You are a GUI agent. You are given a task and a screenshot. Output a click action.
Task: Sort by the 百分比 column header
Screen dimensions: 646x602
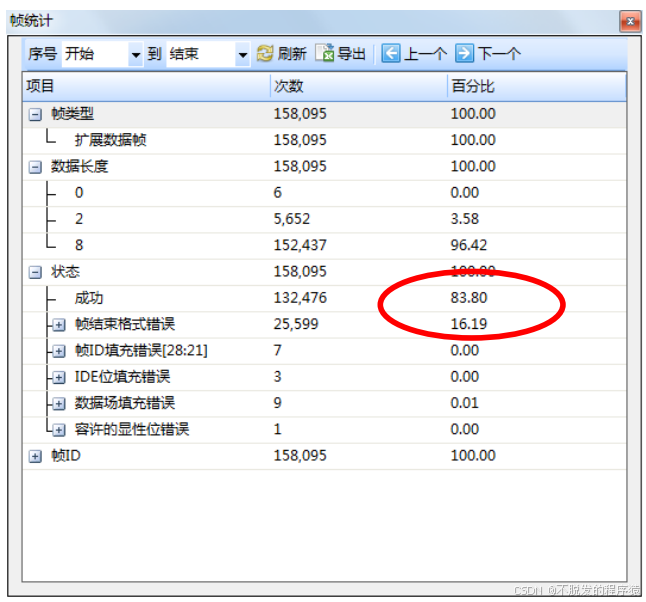pos(537,87)
